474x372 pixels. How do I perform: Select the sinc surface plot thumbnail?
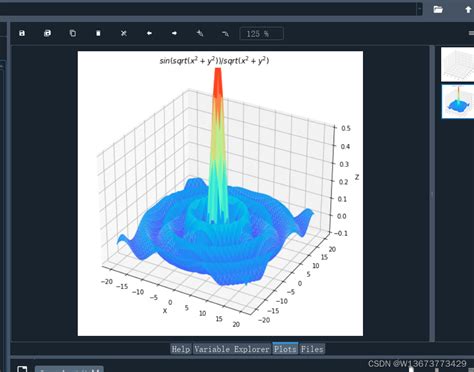tap(458, 101)
